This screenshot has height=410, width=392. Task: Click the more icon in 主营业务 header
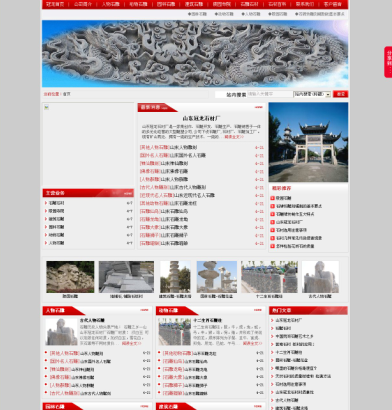[x=128, y=193]
